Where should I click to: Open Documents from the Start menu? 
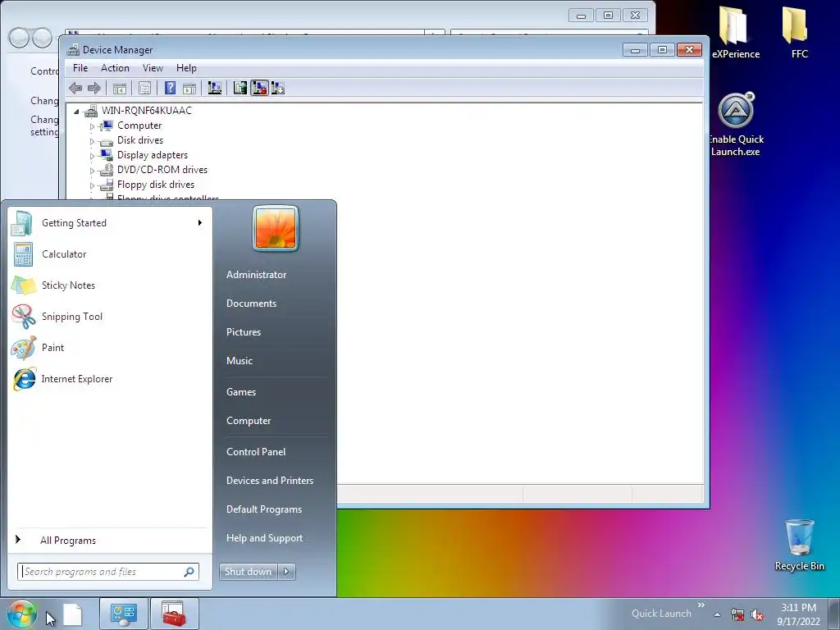(x=251, y=304)
